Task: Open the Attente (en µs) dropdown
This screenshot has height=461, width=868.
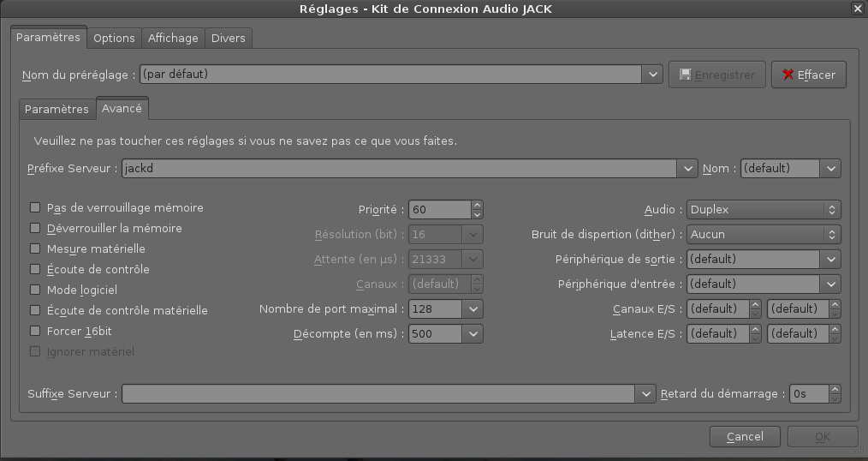Action: point(473,260)
